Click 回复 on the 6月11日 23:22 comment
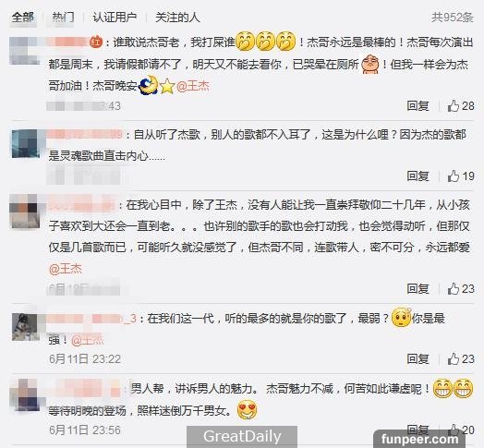This screenshot has width=484, height=448. pyautogui.click(x=417, y=358)
